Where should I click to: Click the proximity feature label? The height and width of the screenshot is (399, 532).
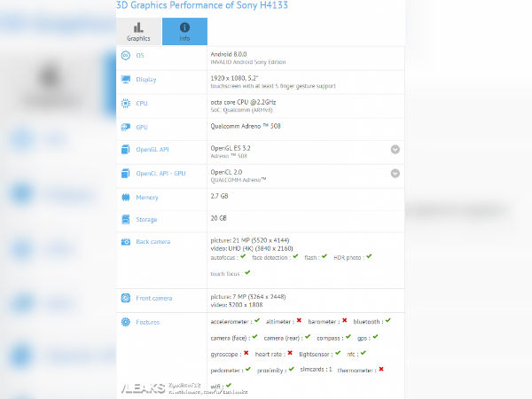point(270,371)
